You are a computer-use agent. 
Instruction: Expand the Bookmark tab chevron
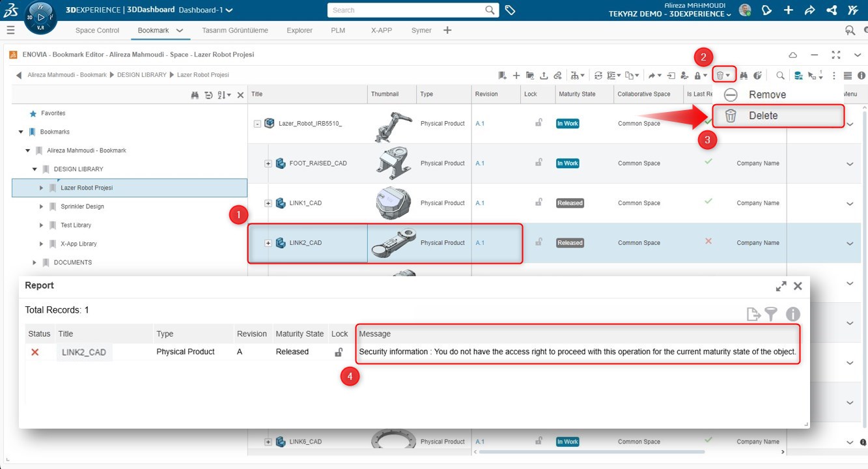[180, 30]
